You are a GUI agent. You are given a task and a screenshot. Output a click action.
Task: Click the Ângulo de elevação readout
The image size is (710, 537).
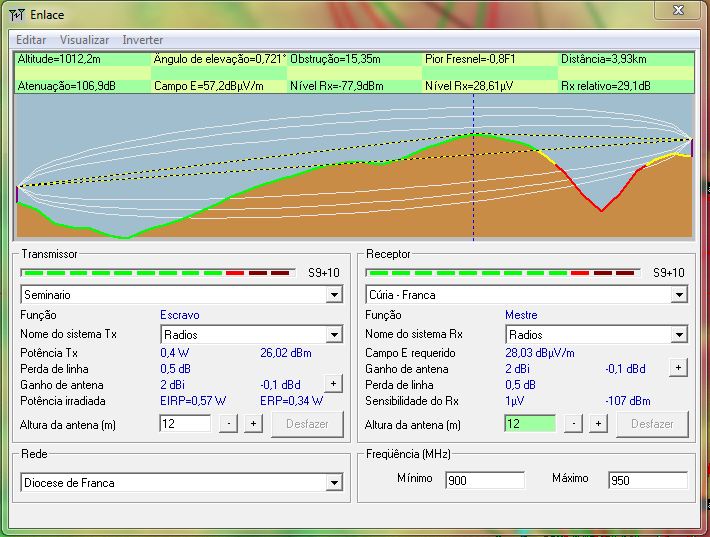click(220, 59)
